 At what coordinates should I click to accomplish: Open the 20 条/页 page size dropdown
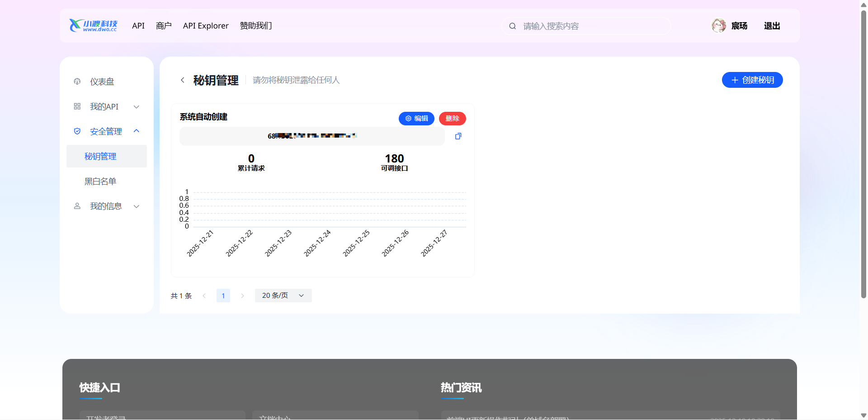click(x=283, y=296)
